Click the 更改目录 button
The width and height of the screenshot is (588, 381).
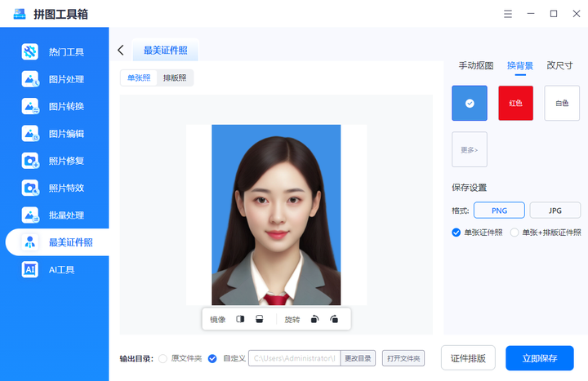(x=358, y=358)
